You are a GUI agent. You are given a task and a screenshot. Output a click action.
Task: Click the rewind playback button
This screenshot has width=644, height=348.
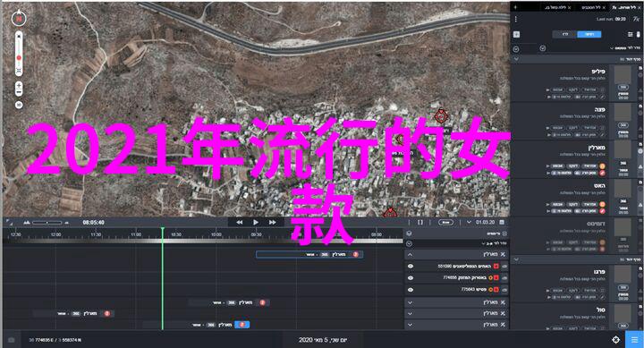[x=239, y=222]
